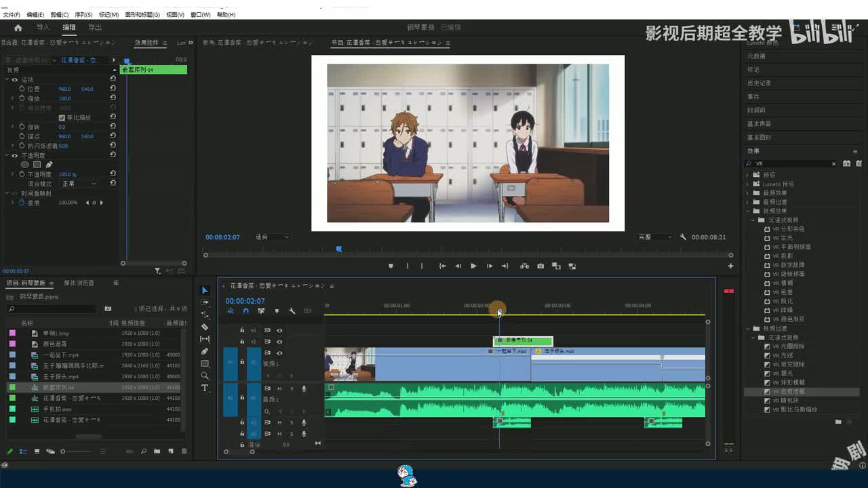Toggle timeline snapping magnet icon
This screenshot has height=488, width=868.
tap(245, 311)
